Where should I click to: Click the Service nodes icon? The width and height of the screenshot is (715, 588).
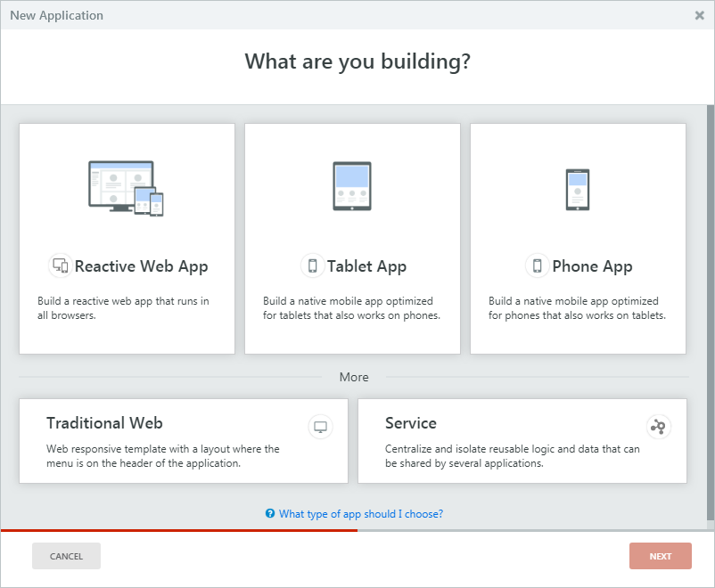[x=659, y=427]
